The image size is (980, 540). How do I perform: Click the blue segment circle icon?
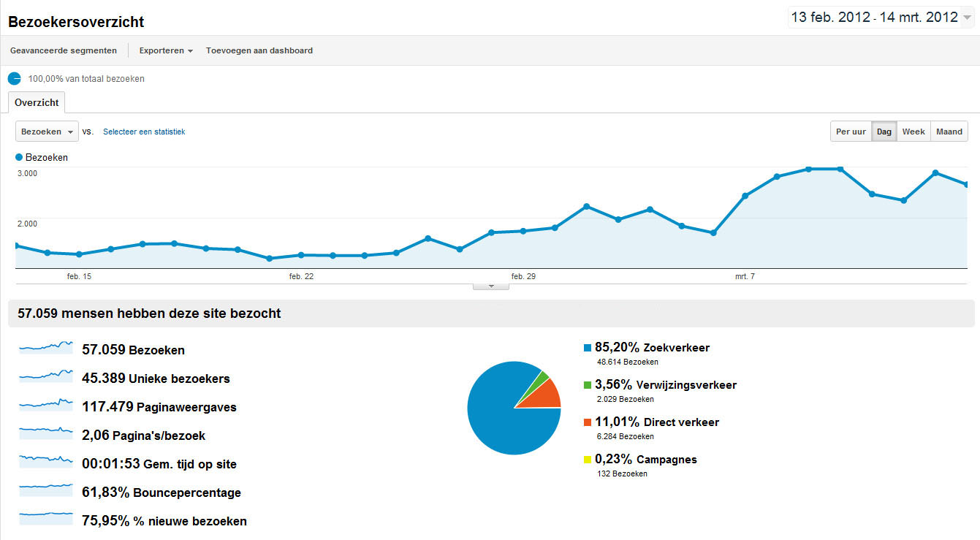pyautogui.click(x=15, y=78)
